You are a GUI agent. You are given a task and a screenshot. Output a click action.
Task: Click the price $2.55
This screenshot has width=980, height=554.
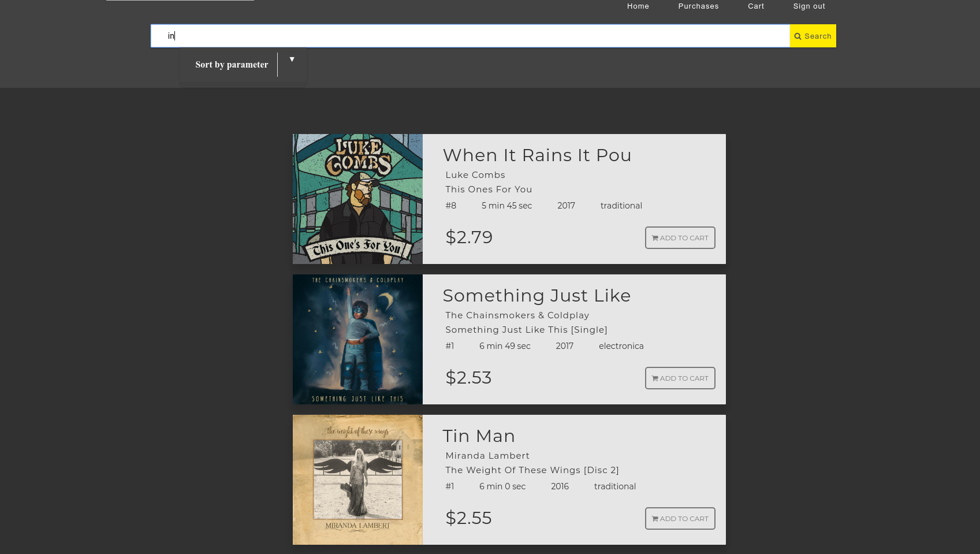coord(468,518)
